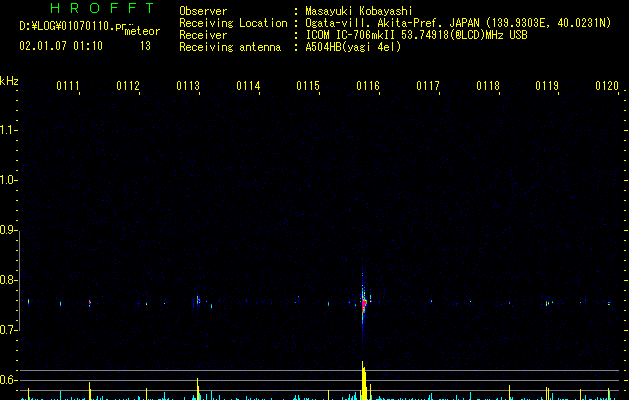Click the tall yellow intensity peak near 0116

(x=363, y=380)
